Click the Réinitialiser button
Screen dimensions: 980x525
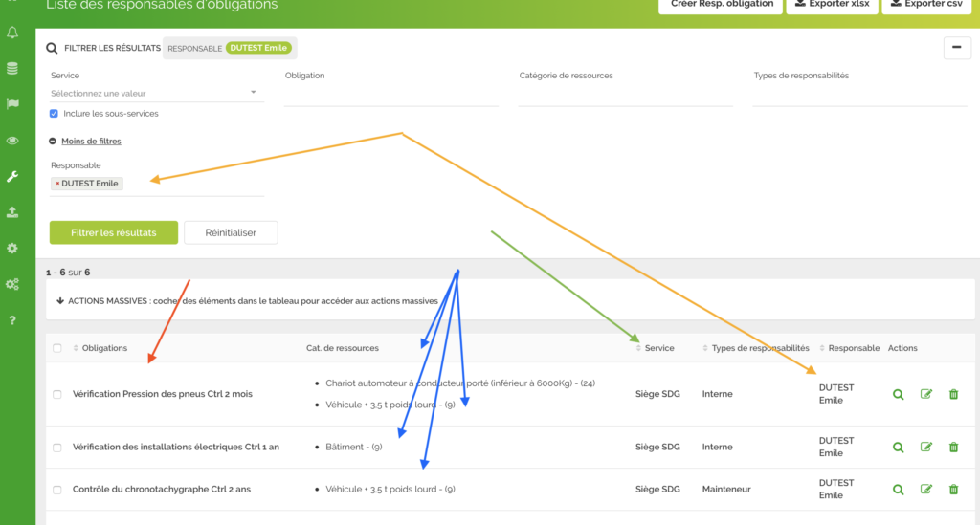pyautogui.click(x=231, y=232)
